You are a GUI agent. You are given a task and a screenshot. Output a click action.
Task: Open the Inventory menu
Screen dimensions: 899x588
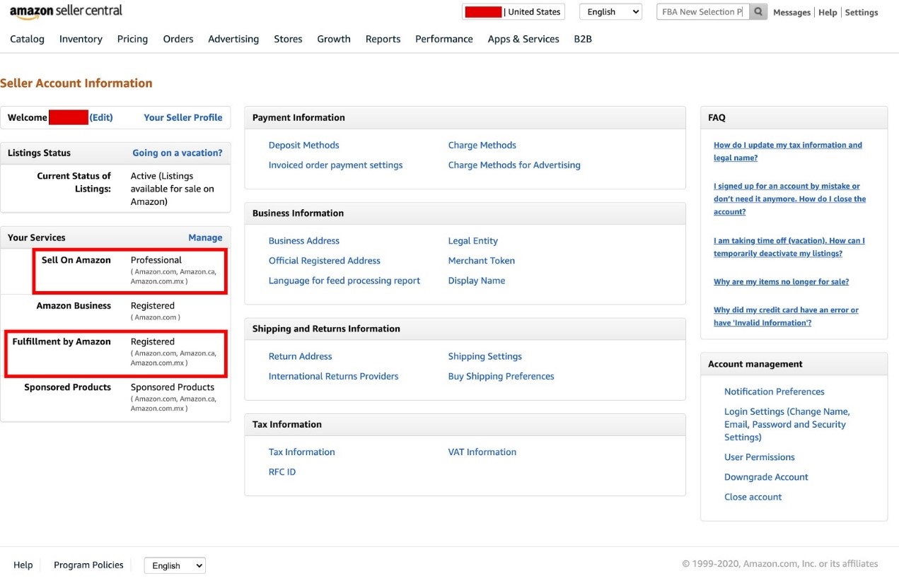pyautogui.click(x=81, y=39)
